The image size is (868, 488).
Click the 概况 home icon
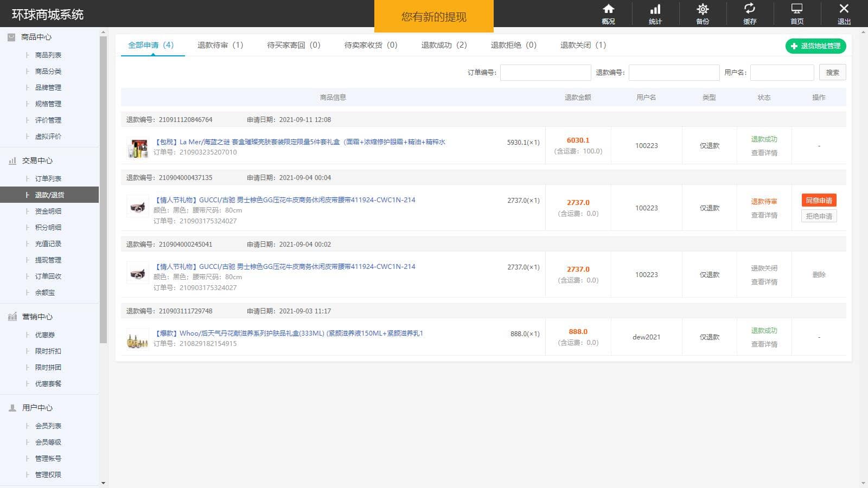(x=608, y=9)
